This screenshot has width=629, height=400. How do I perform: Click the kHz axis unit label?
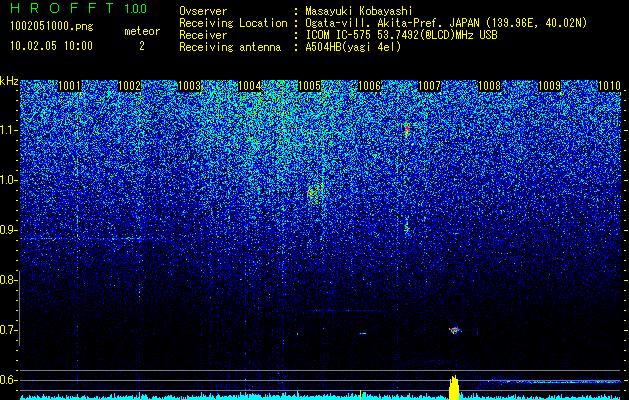(x=9, y=81)
